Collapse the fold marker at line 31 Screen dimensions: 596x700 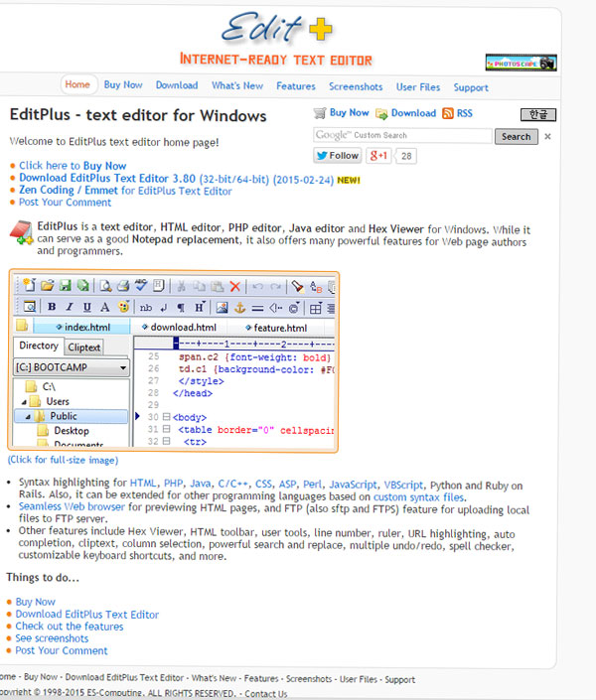(x=167, y=429)
